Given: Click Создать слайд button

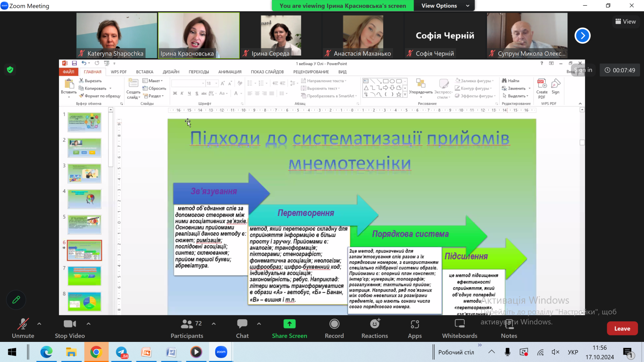Looking at the screenshot, I should point(133,89).
